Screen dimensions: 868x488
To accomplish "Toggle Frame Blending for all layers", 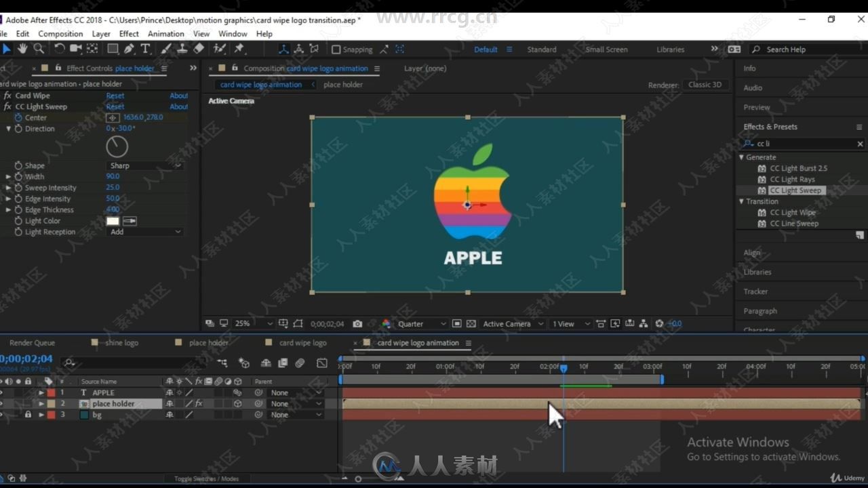I will click(283, 363).
